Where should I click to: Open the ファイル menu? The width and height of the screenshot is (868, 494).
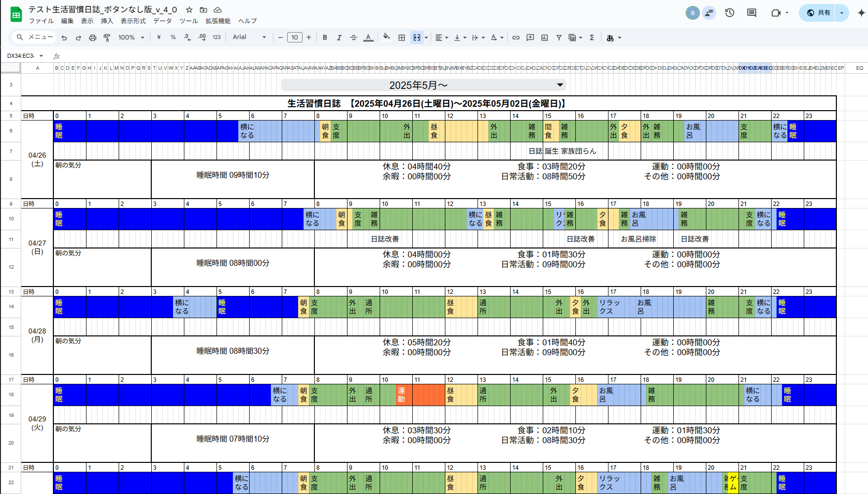[x=41, y=21]
